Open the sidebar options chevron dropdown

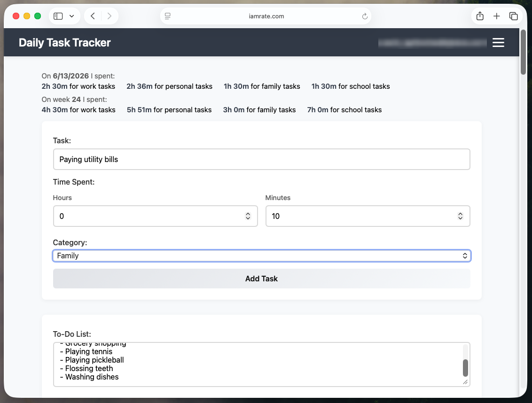pyautogui.click(x=71, y=16)
